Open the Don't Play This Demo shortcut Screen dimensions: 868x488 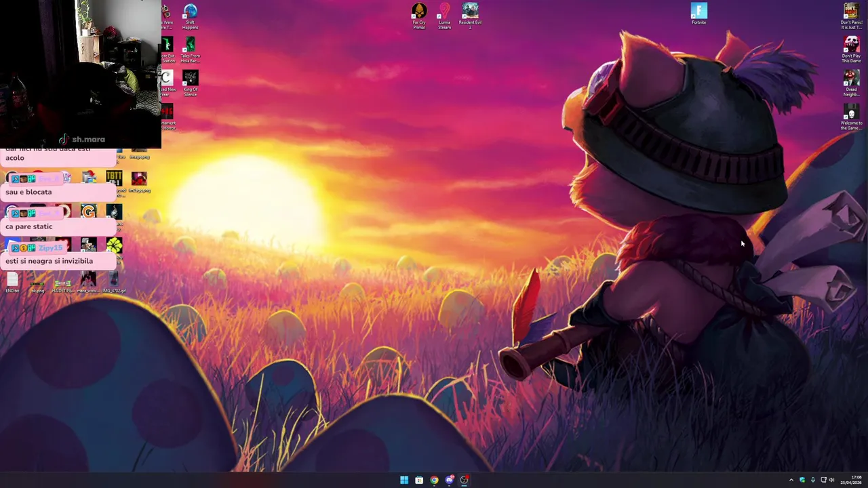click(851, 49)
